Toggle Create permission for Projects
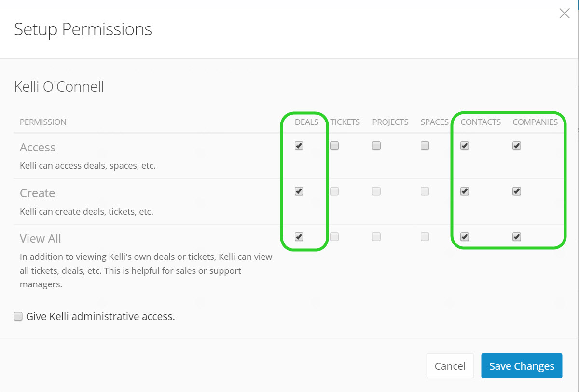 pos(376,191)
